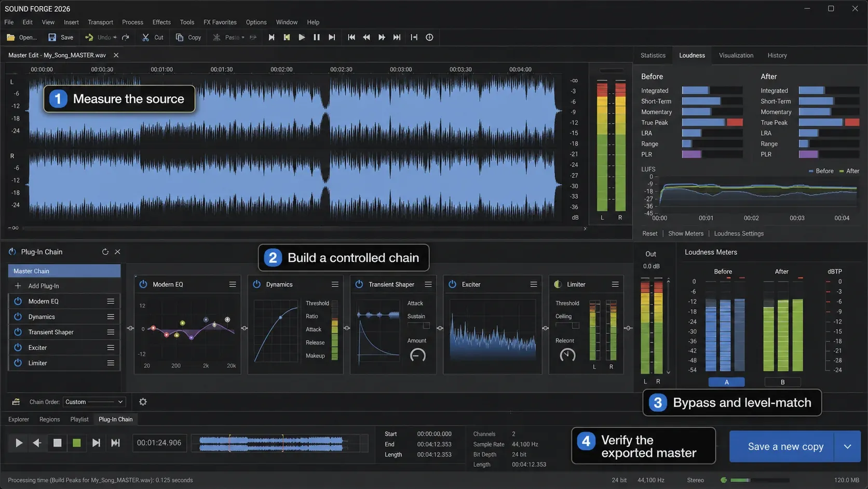Open the FX Favorites menu
Image resolution: width=868 pixels, height=489 pixels.
(220, 22)
